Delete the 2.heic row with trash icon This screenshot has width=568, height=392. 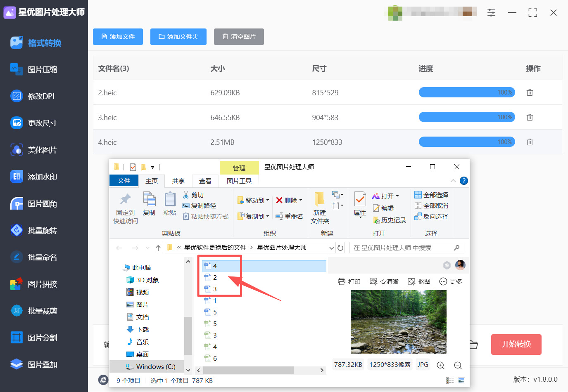530,92
